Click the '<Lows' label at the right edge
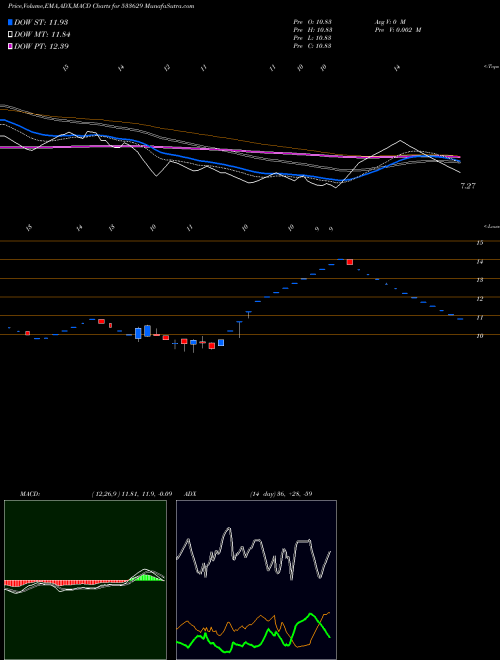The height and width of the screenshot is (660, 500). (x=491, y=226)
